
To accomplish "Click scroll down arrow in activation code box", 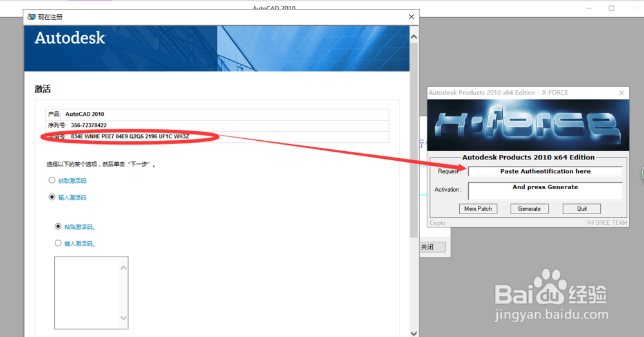I will click(124, 318).
